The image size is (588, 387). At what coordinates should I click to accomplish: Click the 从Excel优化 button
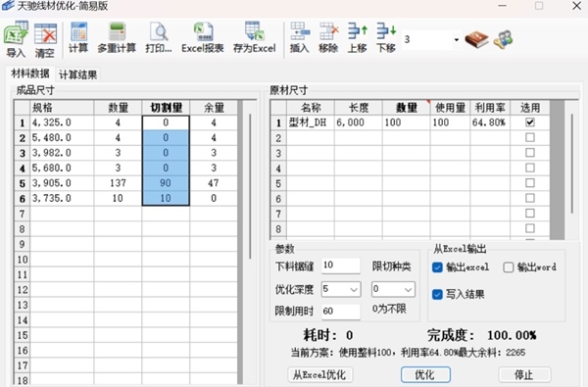319,374
